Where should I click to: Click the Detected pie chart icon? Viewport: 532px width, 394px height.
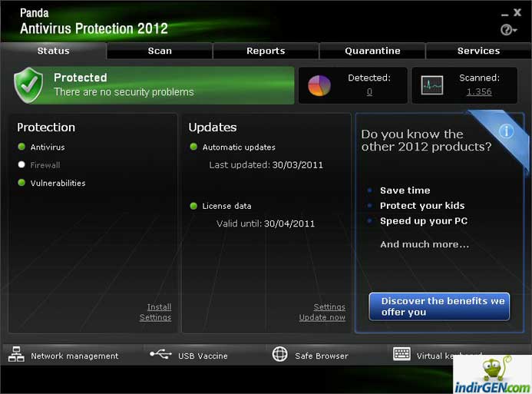[319, 85]
